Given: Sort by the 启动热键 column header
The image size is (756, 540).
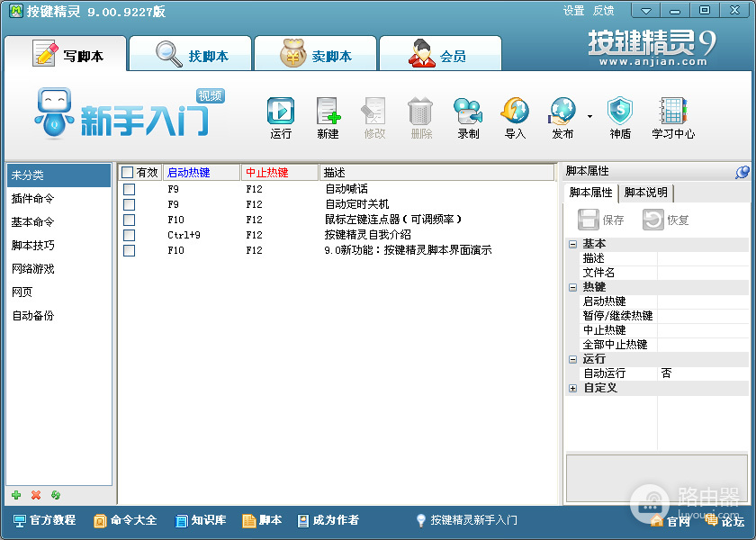Looking at the screenshot, I should (x=202, y=172).
